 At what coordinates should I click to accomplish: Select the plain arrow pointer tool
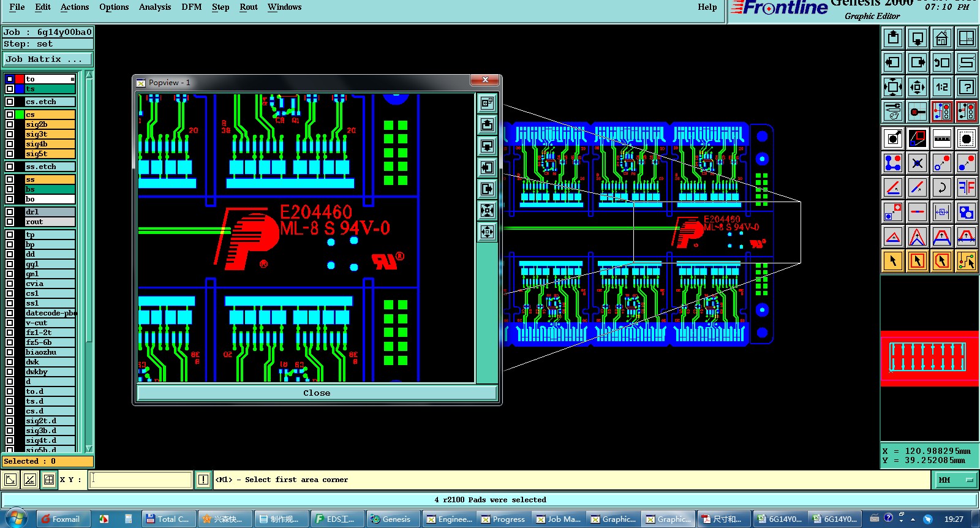[893, 261]
